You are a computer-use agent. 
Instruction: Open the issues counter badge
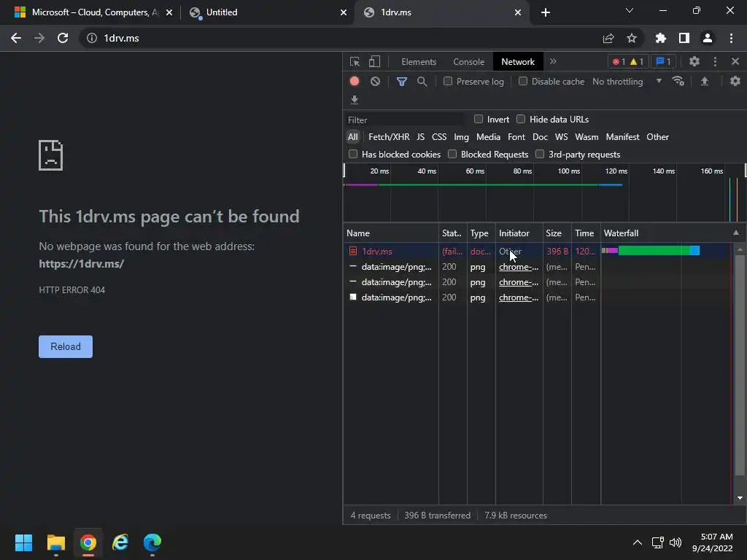(x=663, y=61)
